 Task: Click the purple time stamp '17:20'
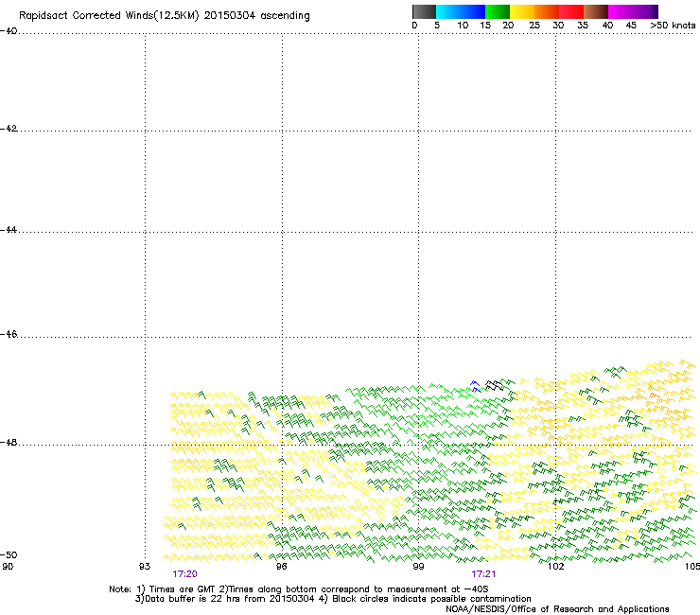[x=184, y=574]
